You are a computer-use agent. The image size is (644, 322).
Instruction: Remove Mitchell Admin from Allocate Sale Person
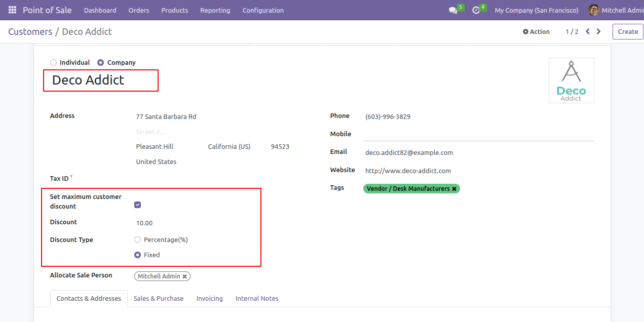click(185, 276)
